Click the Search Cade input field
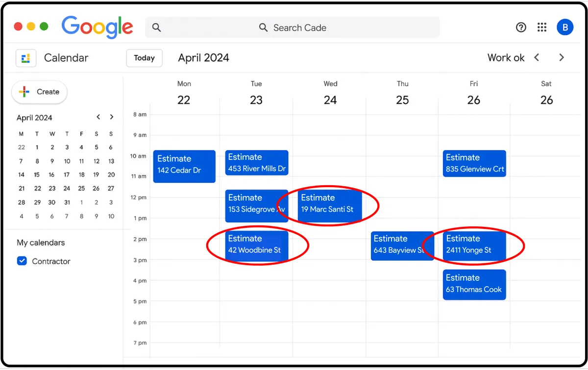This screenshot has height=370, width=588. point(293,28)
